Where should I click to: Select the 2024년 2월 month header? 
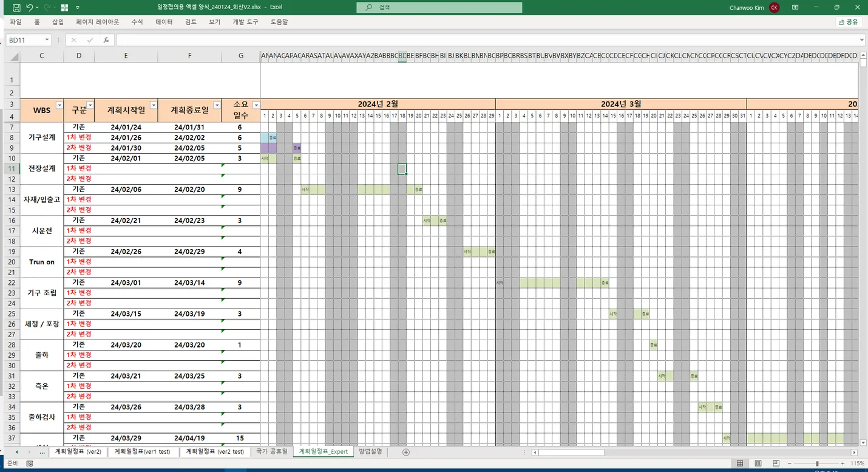[378, 104]
